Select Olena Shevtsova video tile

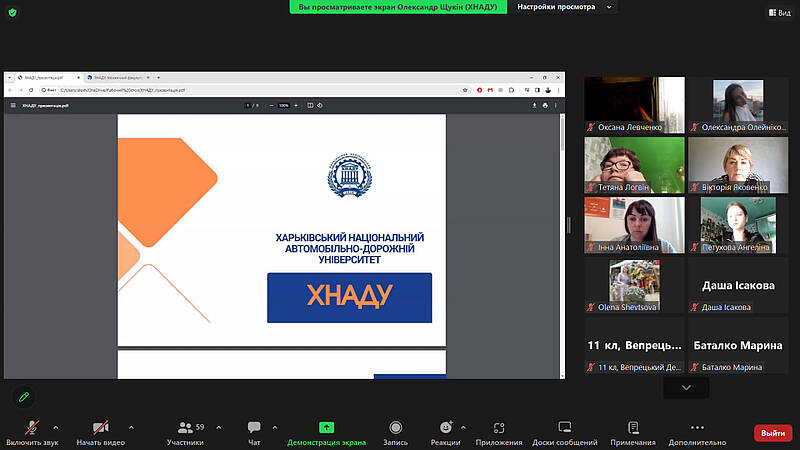click(x=634, y=285)
